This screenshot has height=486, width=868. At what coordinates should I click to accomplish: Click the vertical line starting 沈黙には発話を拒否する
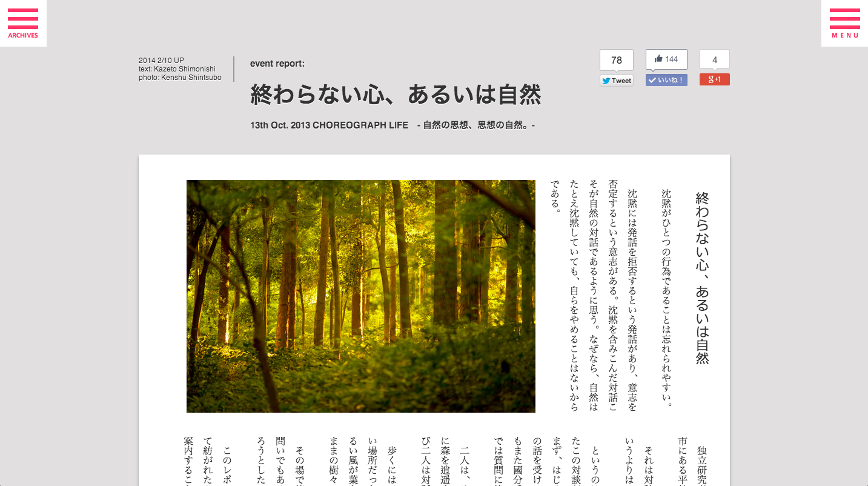tap(632, 301)
